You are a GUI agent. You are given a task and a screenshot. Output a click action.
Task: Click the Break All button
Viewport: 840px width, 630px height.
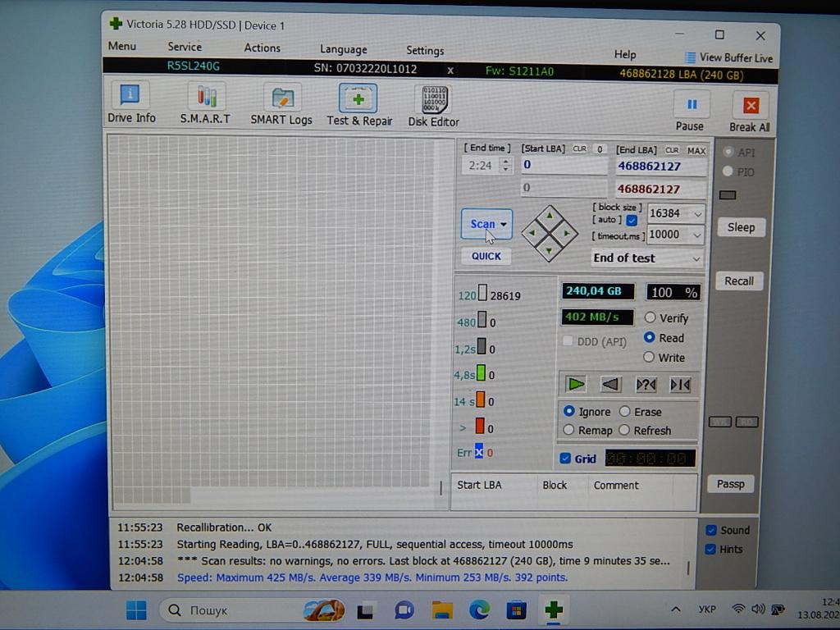750,112
